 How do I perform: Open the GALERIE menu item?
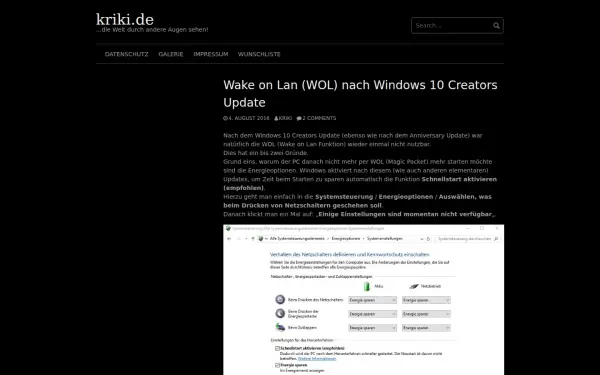(171, 54)
